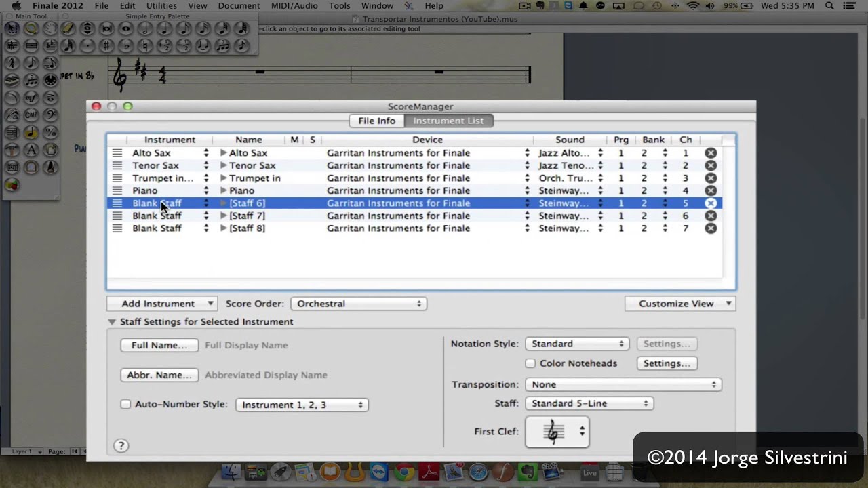Enable the Color Noteheads checkbox
The width and height of the screenshot is (868, 488).
click(530, 363)
